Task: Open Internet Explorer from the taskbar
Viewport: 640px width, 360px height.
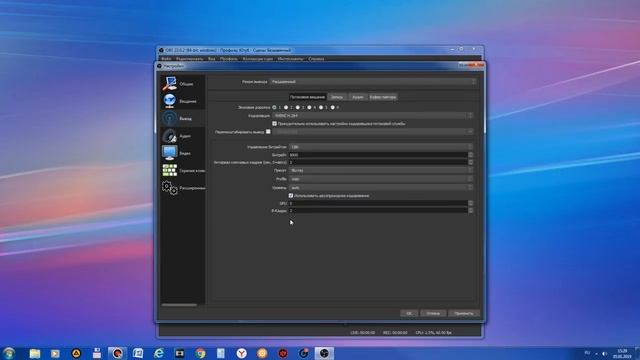Action: pyautogui.click(x=159, y=353)
